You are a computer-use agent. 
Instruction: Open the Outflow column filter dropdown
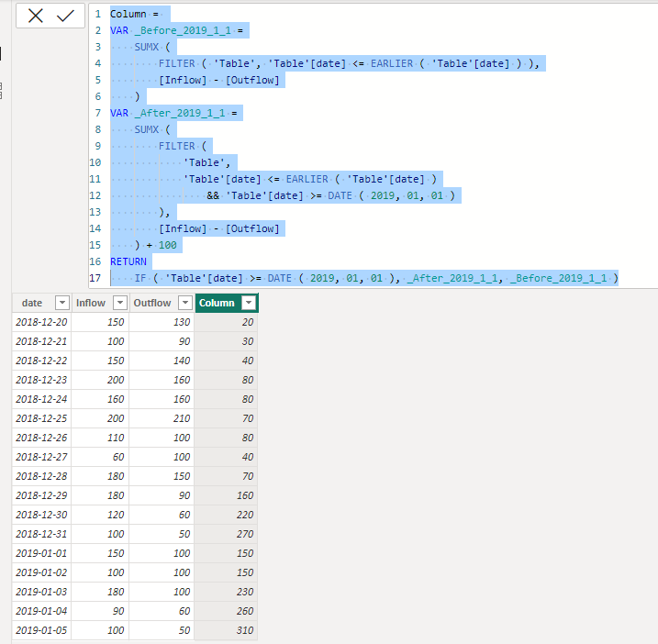click(185, 303)
